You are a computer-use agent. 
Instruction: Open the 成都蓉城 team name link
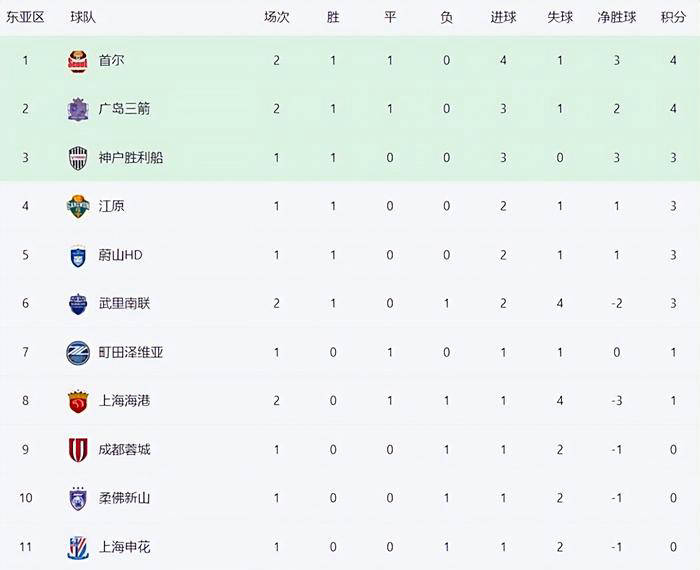point(124,449)
